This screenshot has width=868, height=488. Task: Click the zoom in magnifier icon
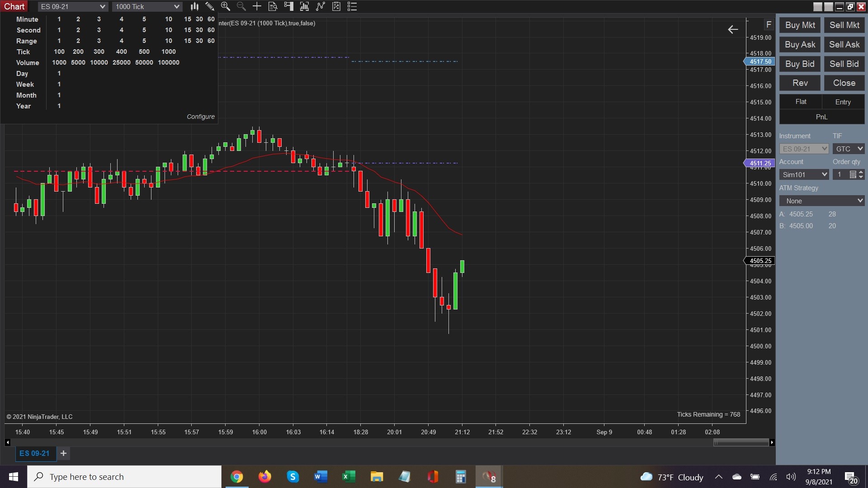[x=225, y=6]
